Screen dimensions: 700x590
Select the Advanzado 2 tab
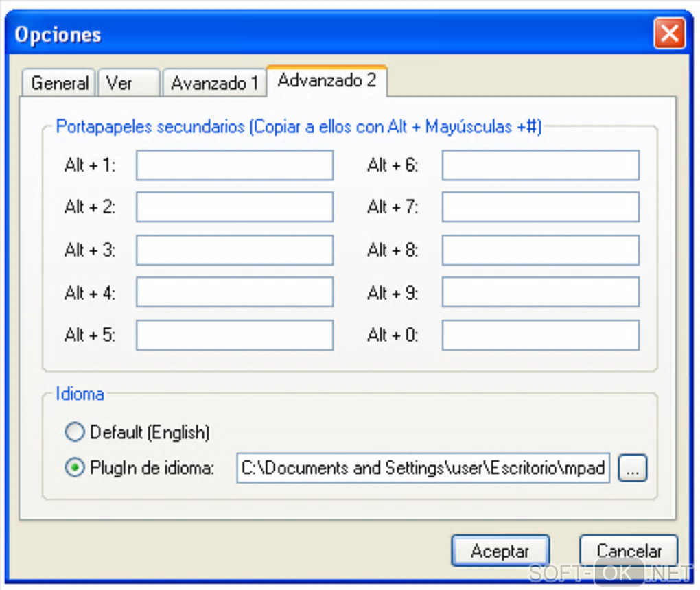click(x=327, y=81)
